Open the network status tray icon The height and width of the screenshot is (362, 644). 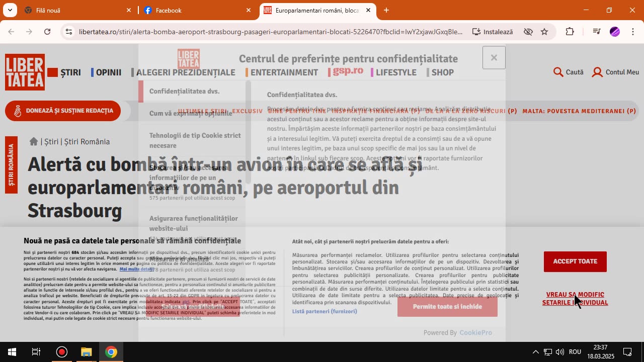tap(548, 352)
